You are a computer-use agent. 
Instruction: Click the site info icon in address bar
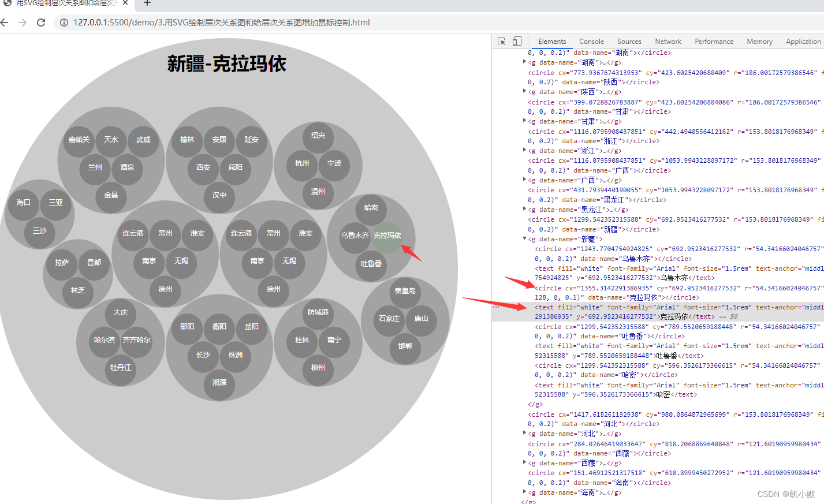[x=64, y=23]
